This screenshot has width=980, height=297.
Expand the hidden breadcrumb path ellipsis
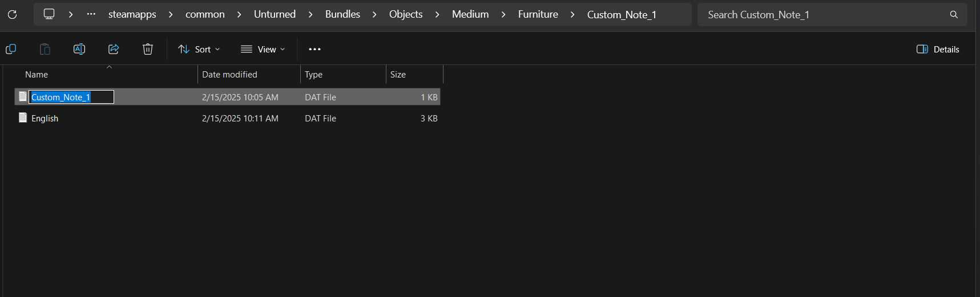pos(91,14)
